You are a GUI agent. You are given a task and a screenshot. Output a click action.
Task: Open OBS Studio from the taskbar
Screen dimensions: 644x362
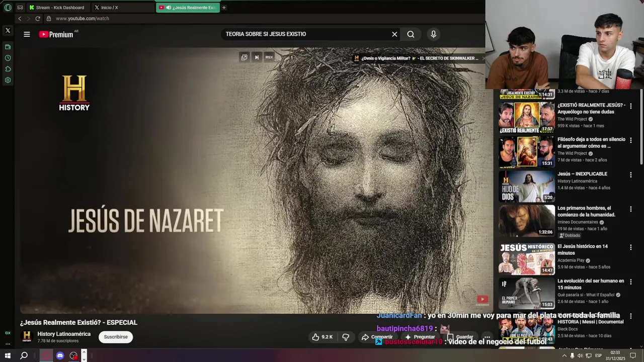pyautogui.click(x=74, y=355)
